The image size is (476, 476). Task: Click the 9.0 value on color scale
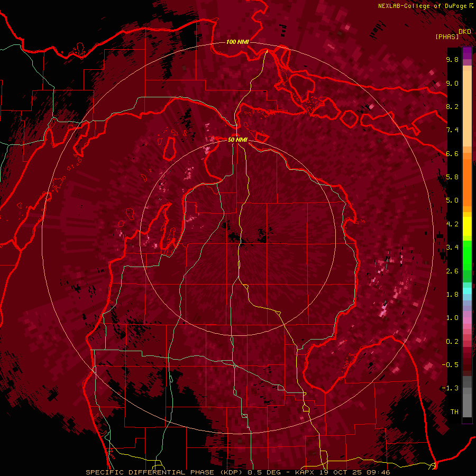[x=452, y=83]
